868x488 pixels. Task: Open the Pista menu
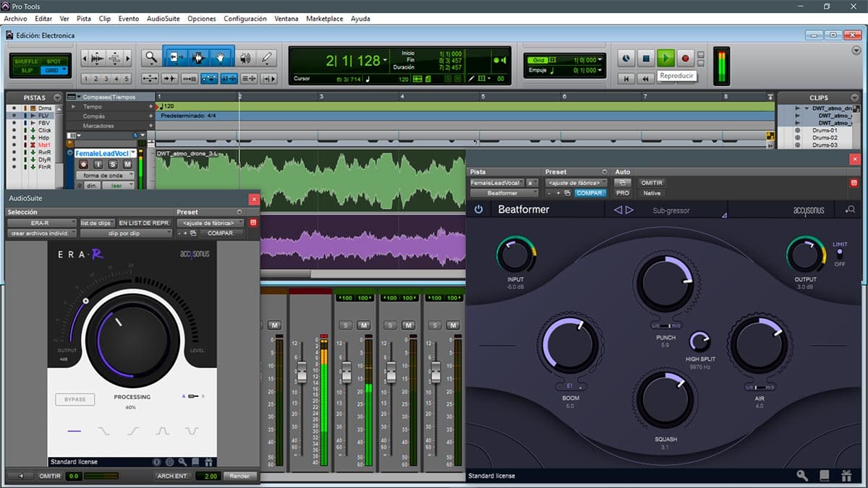point(84,19)
